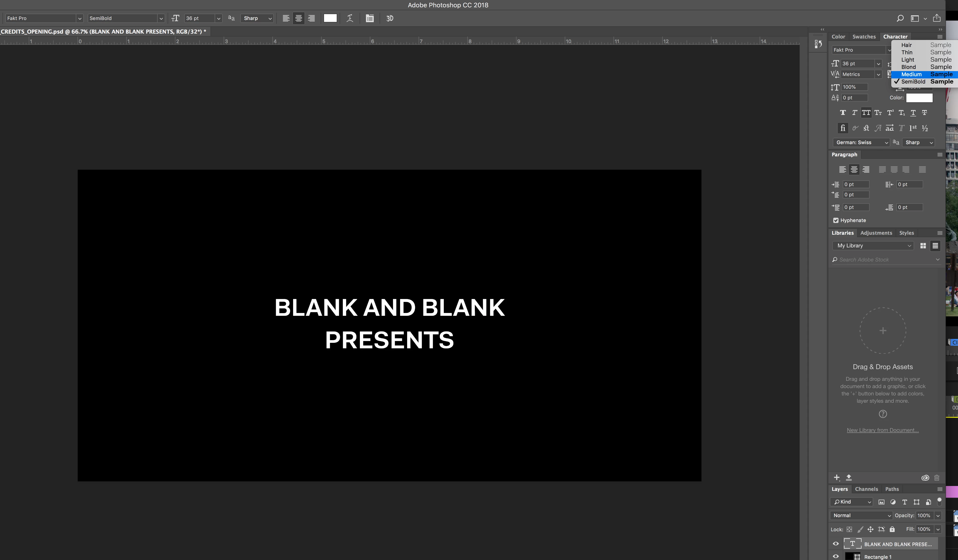Expand the My Library dropdown
958x560 pixels.
874,246
